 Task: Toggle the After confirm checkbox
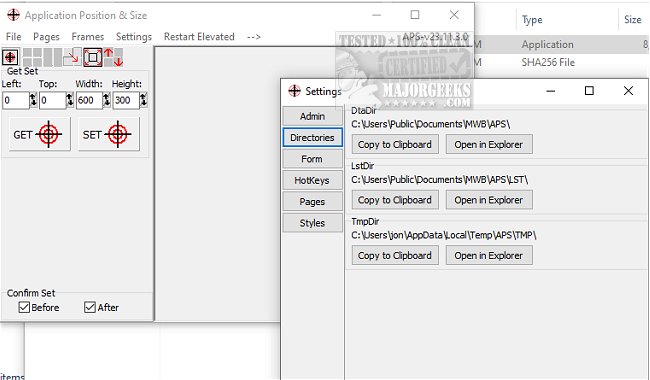tap(90, 307)
